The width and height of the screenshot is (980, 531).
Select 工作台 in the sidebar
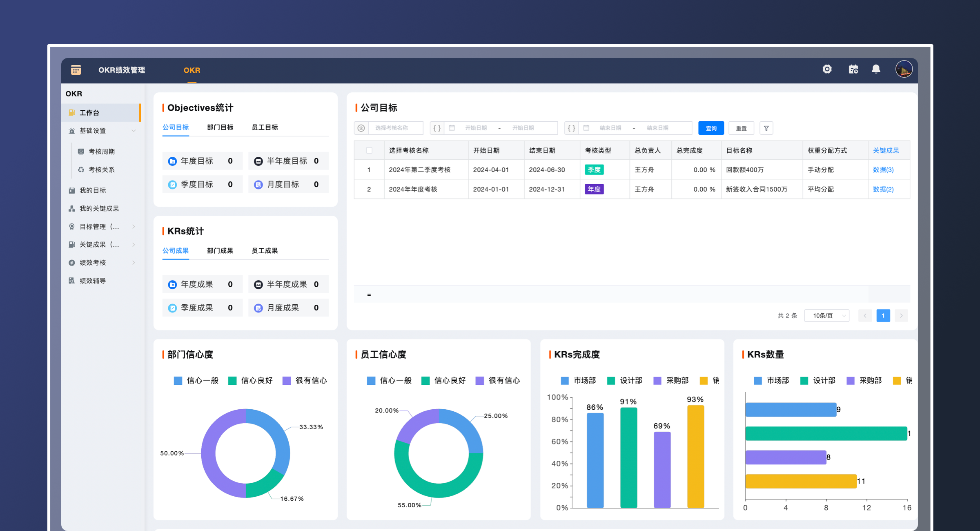pyautogui.click(x=89, y=112)
